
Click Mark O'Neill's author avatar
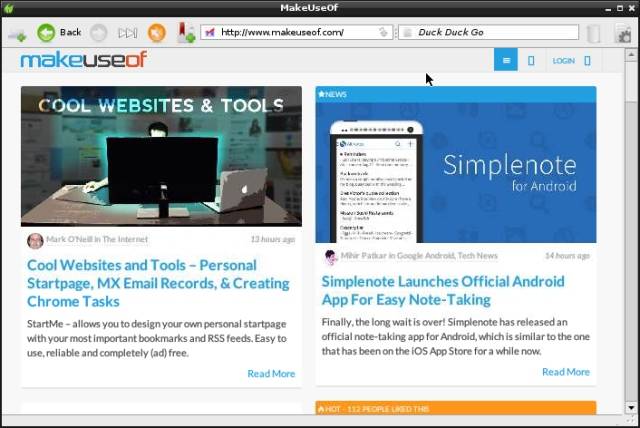point(35,241)
